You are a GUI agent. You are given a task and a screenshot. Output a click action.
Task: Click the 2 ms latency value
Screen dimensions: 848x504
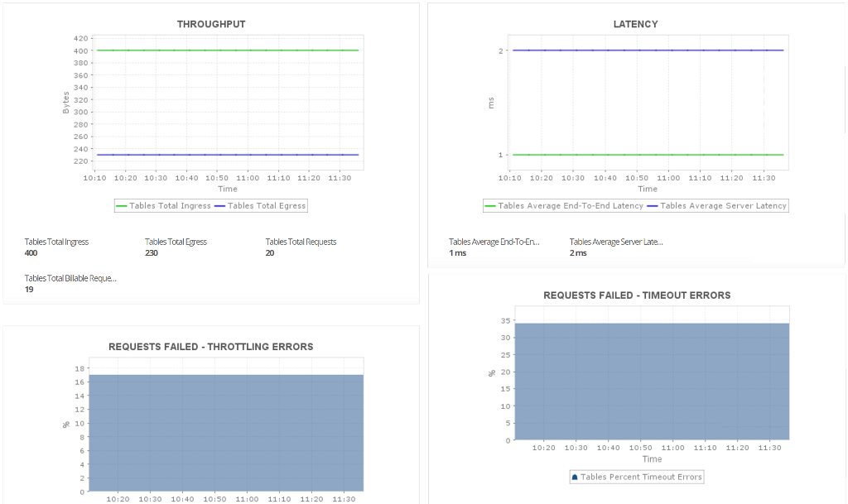tap(578, 252)
